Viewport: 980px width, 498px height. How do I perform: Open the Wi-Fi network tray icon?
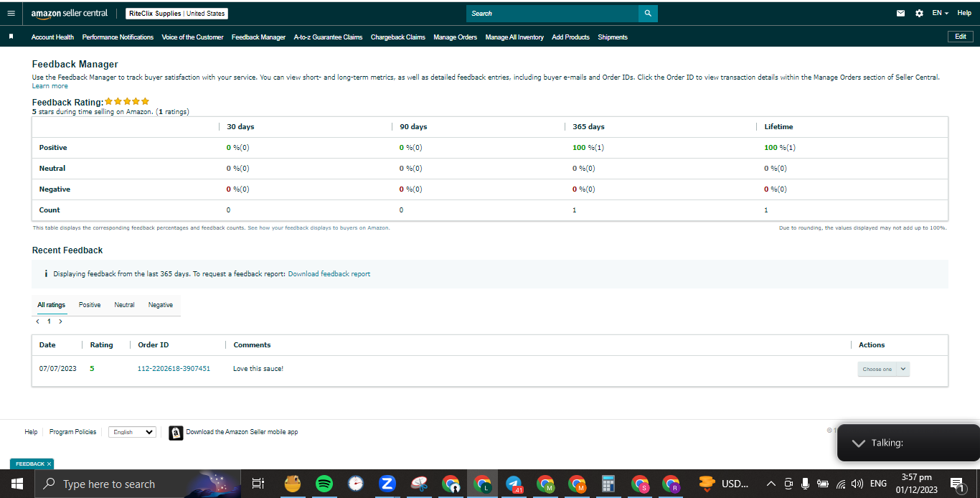click(x=841, y=484)
